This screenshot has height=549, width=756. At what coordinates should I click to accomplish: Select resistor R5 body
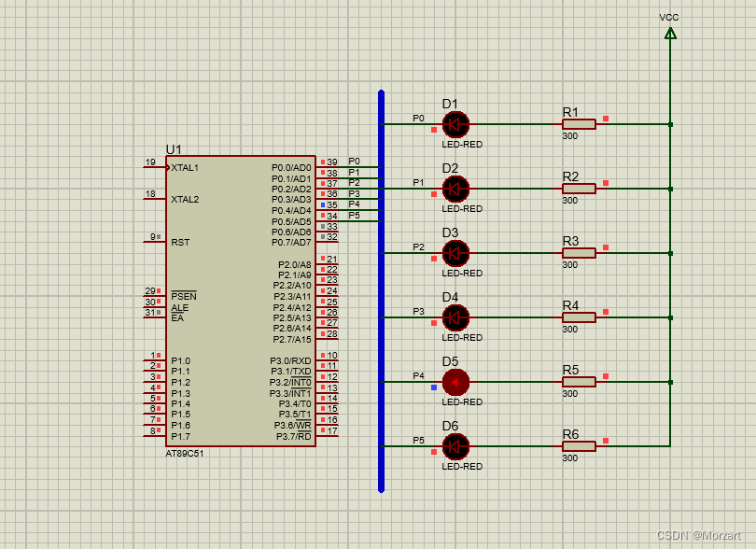pos(579,382)
